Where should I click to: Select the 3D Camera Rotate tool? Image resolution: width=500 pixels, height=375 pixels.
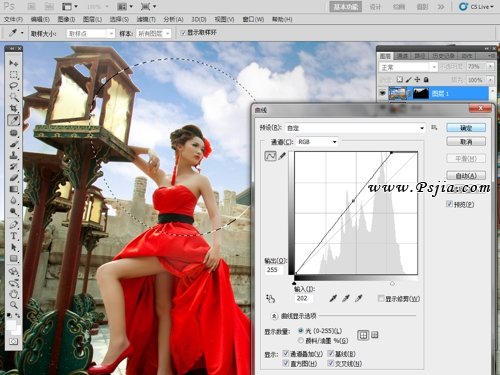point(14,283)
